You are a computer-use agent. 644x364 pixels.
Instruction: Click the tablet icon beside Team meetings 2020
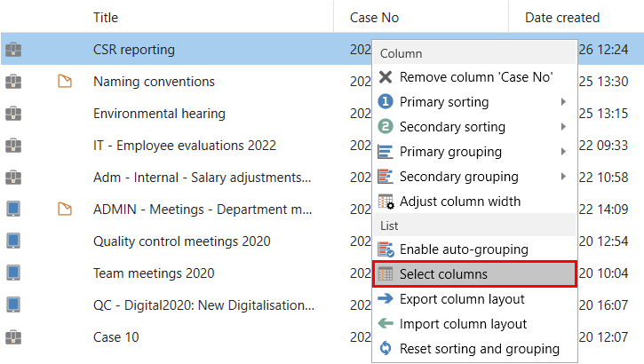(x=12, y=273)
